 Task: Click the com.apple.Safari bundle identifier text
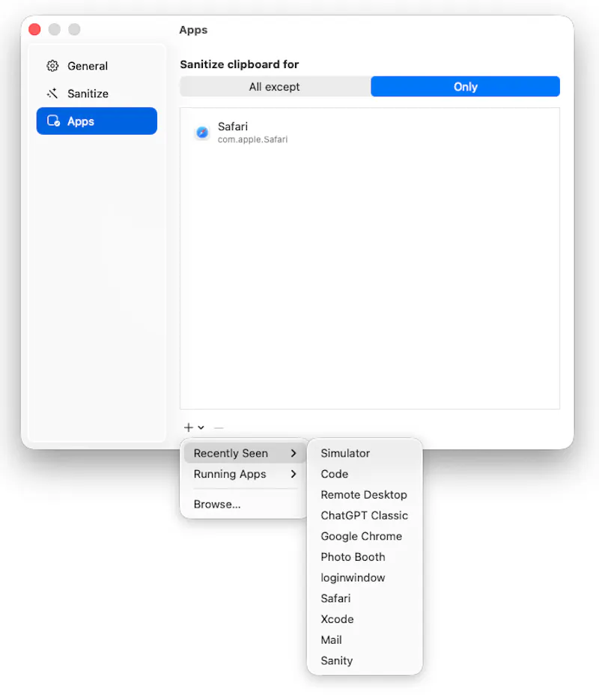[252, 140]
